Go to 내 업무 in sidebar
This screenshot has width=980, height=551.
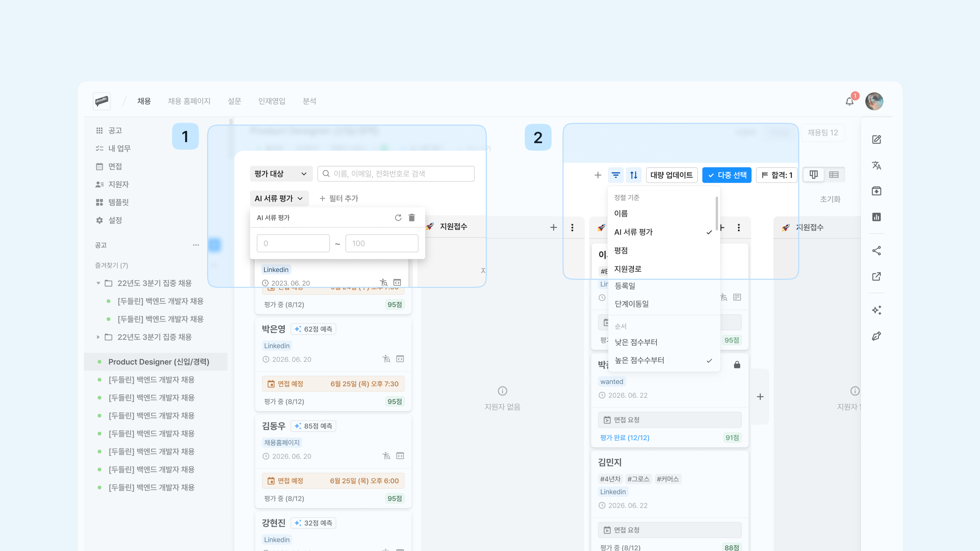point(119,148)
